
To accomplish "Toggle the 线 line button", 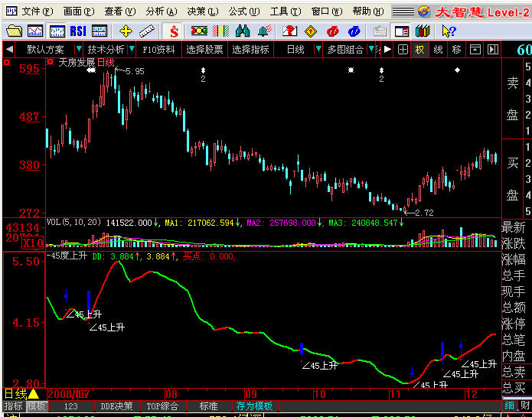I will [438, 50].
